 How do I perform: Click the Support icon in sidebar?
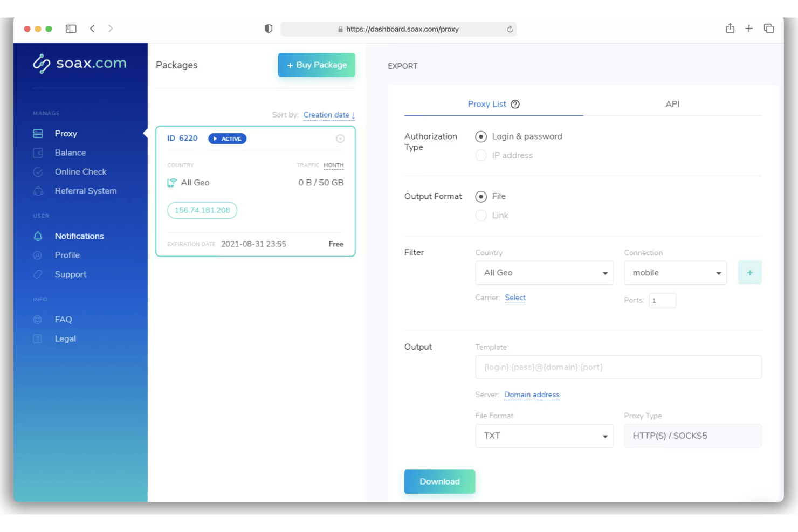click(38, 274)
